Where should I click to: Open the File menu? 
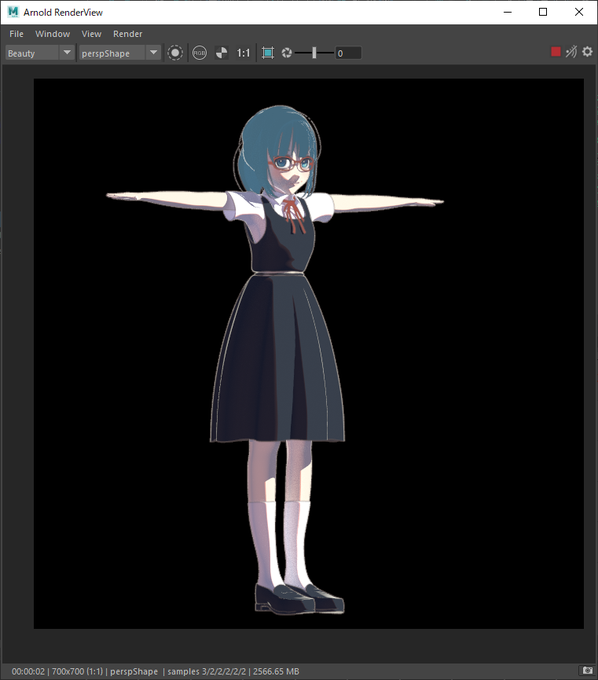tap(16, 34)
